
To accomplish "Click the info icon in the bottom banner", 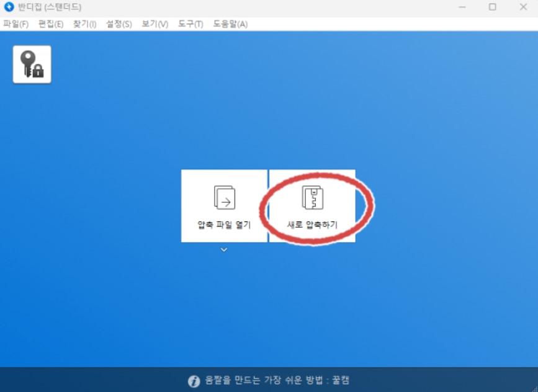I will tap(194, 381).
